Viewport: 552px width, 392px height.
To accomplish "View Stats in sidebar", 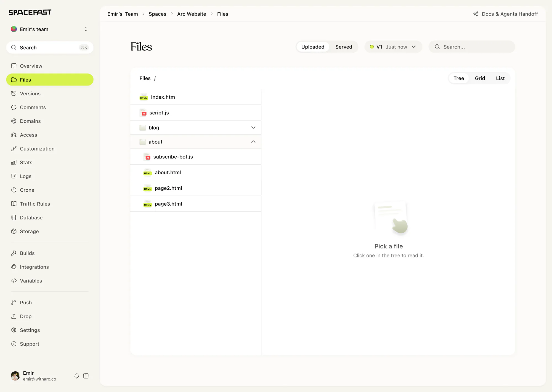I will click(50, 162).
